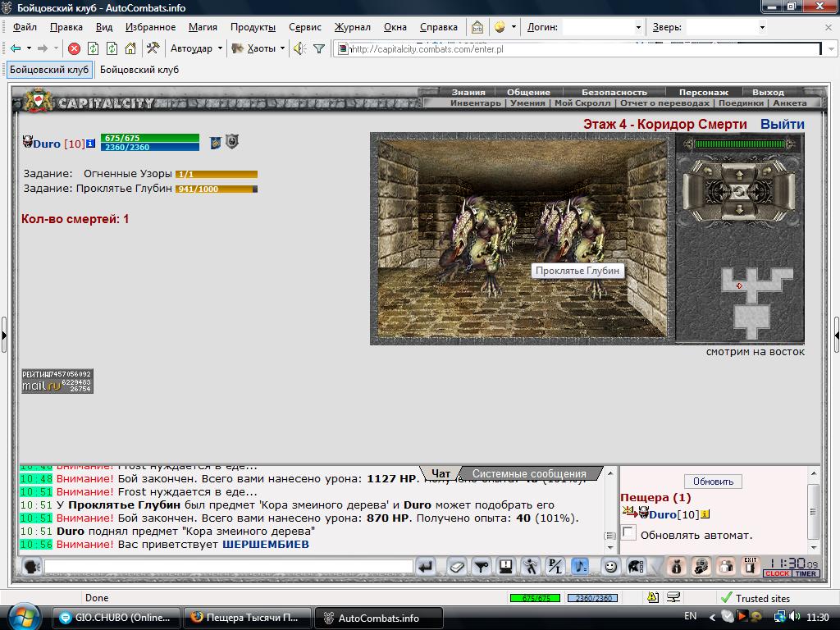Switch to Системные сообщения tab
The image size is (840, 630).
click(x=529, y=473)
